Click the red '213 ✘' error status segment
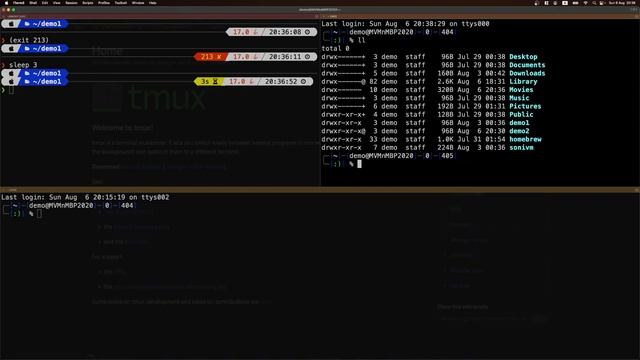This screenshot has width=640, height=360. [211, 57]
